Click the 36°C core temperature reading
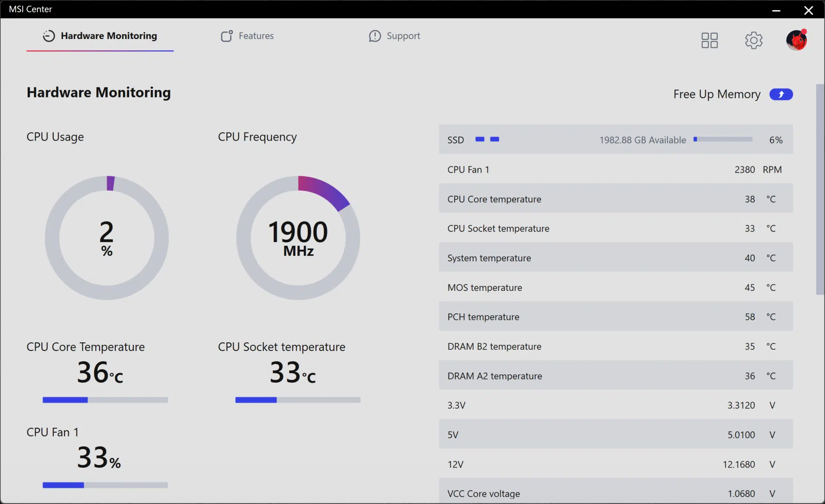This screenshot has height=504, width=825. point(100,372)
